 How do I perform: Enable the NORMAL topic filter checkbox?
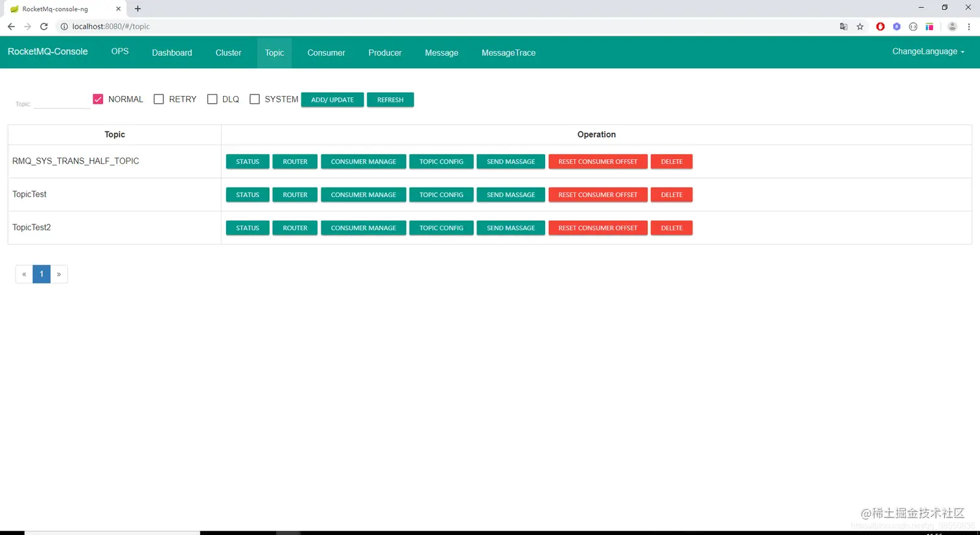pos(98,99)
